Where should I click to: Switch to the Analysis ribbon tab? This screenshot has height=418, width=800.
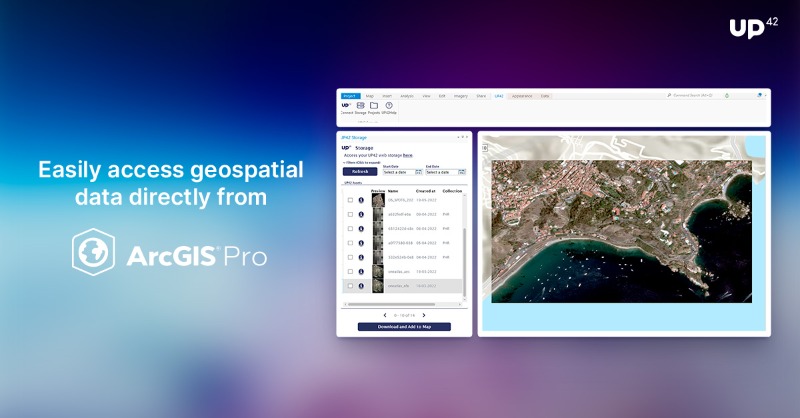(407, 96)
